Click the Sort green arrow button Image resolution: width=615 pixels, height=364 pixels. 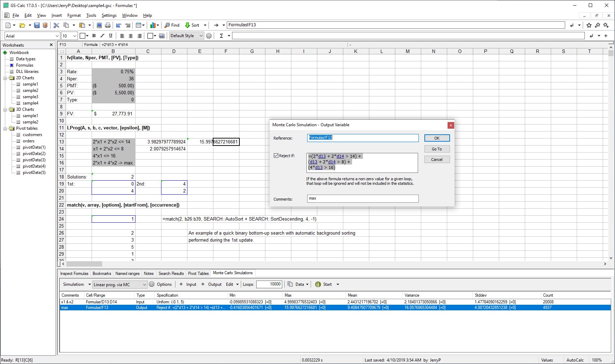coord(192,25)
